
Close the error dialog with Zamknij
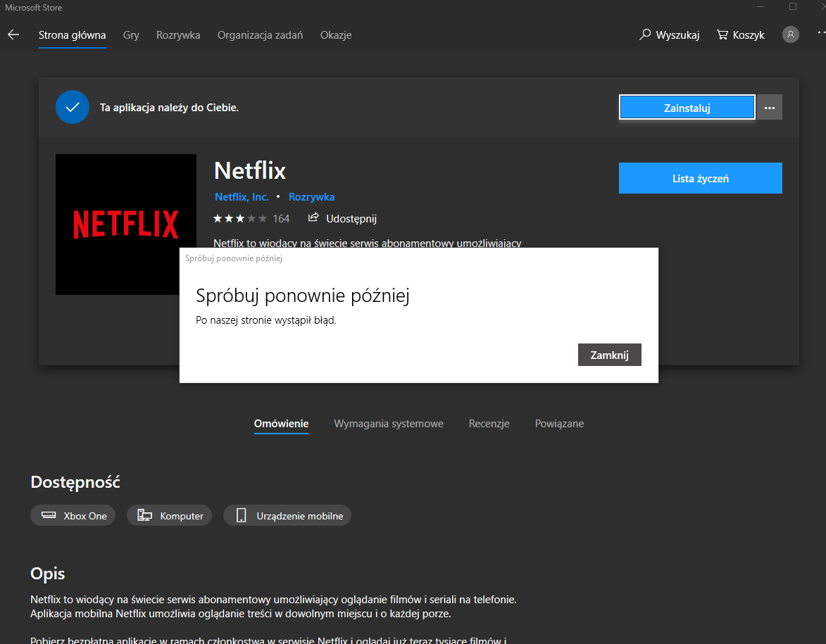610,355
